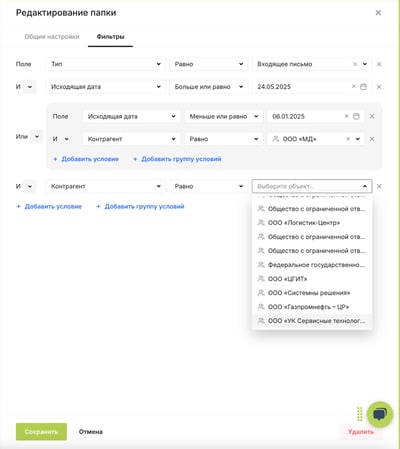Viewport: 400px width, 449px height.
Task: Click the Сохранить button
Action: coord(41,432)
